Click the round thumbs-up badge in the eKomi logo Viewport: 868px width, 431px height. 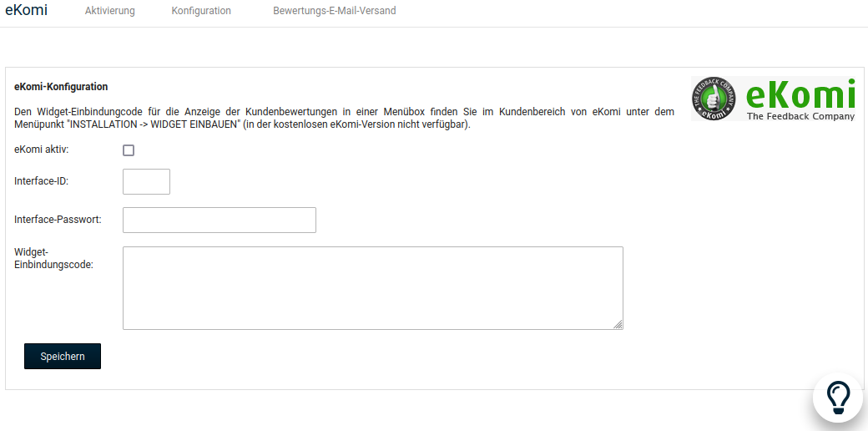[714, 99]
